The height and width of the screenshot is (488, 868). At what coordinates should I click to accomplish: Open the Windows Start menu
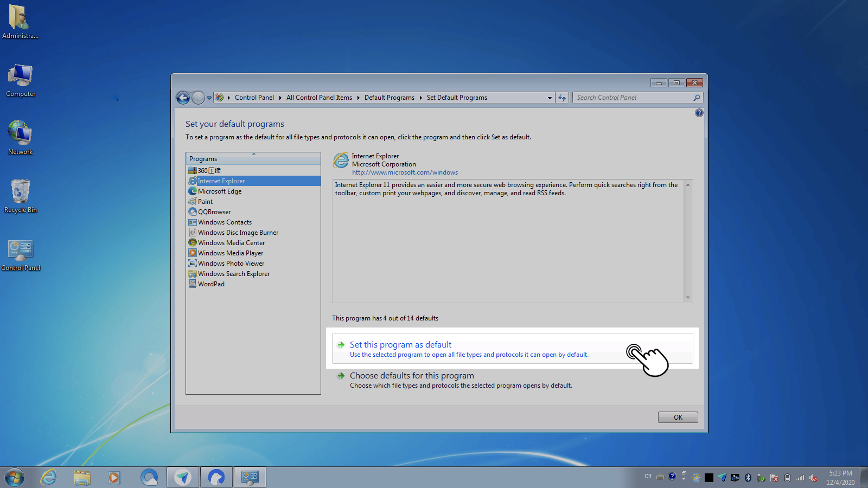[x=15, y=477]
